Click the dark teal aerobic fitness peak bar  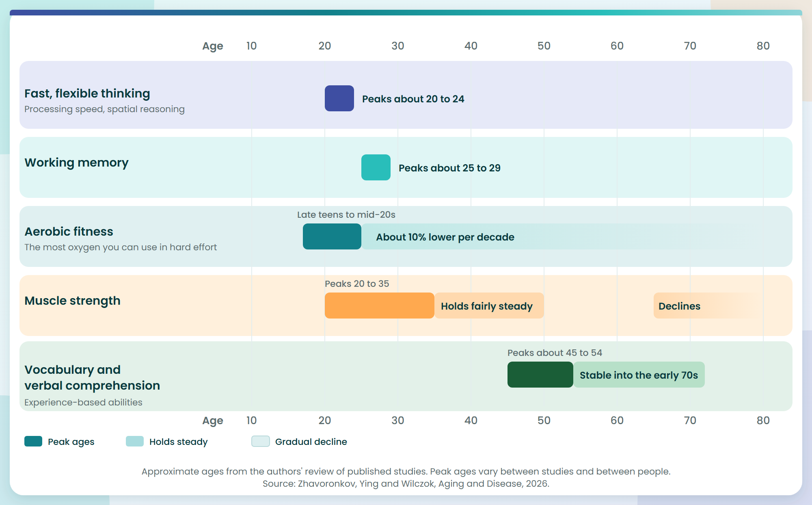332,236
